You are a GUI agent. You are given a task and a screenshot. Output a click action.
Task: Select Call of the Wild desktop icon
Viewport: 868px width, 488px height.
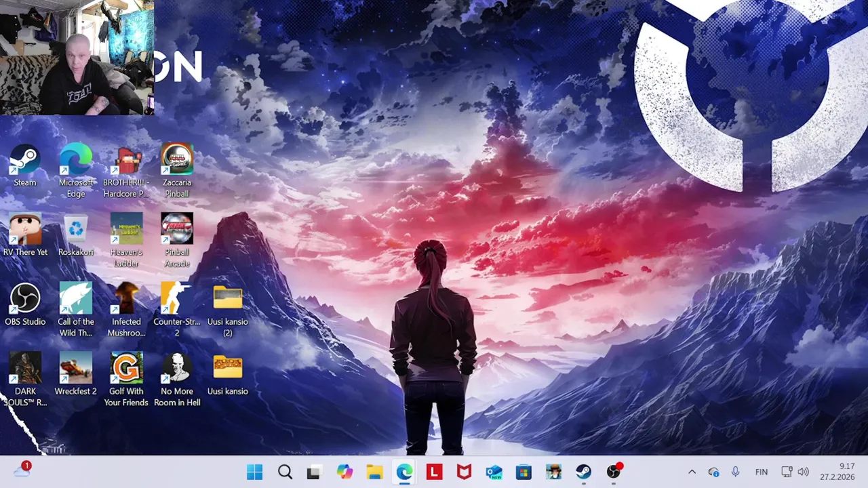(76, 310)
